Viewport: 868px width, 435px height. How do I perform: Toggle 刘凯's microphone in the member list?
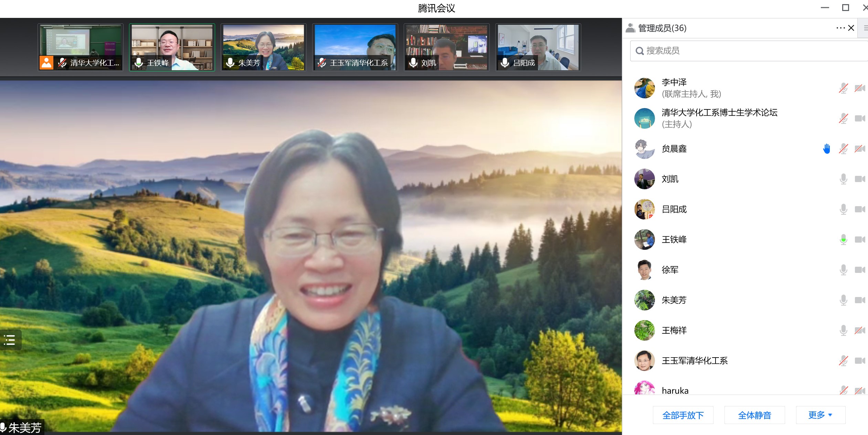843,179
